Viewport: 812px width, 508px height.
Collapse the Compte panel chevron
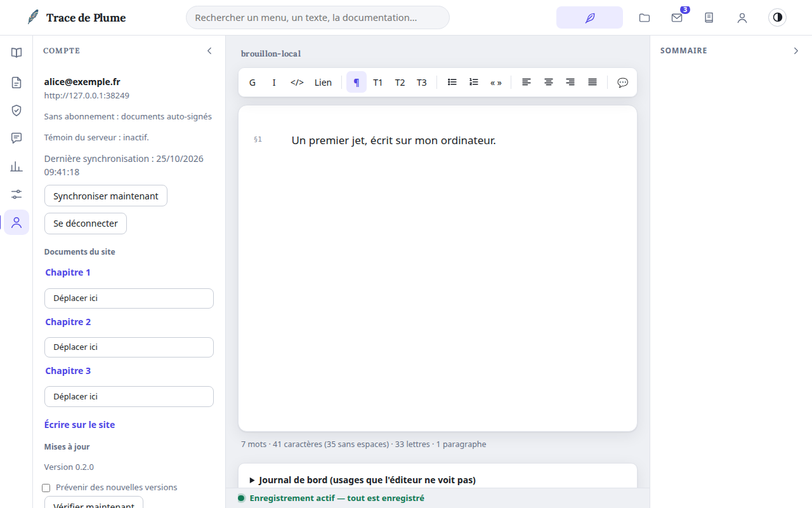209,51
